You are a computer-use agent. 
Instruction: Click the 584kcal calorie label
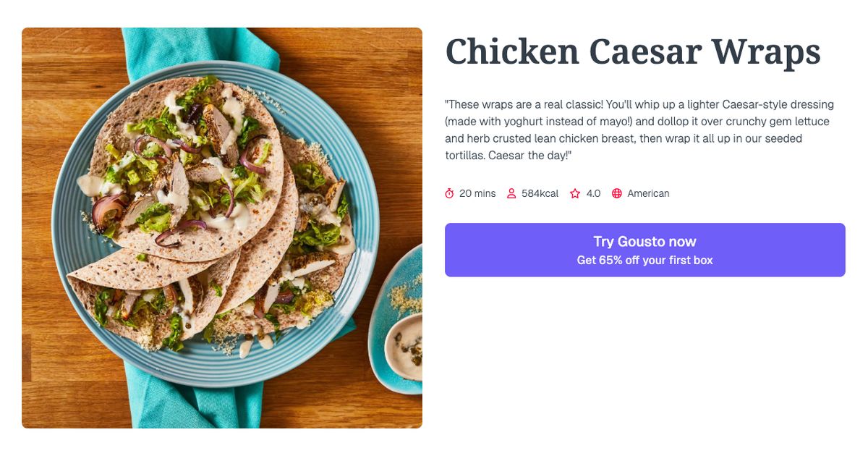[x=540, y=193]
